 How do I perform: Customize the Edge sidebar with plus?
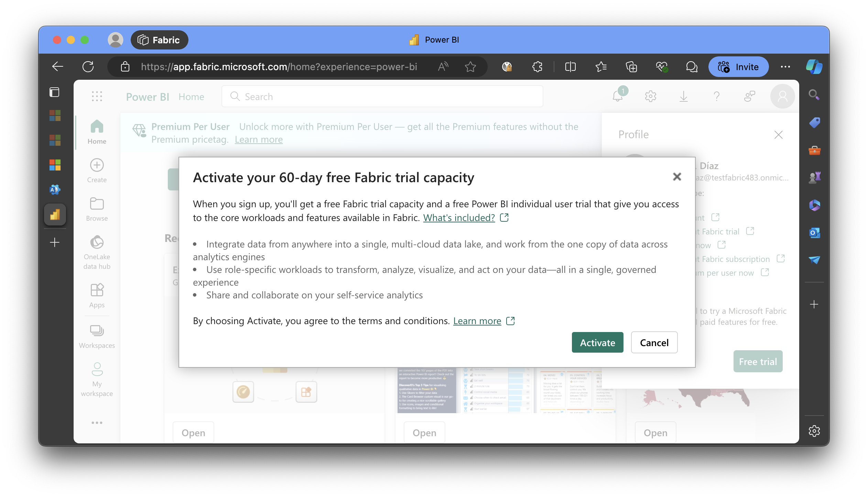(x=814, y=304)
